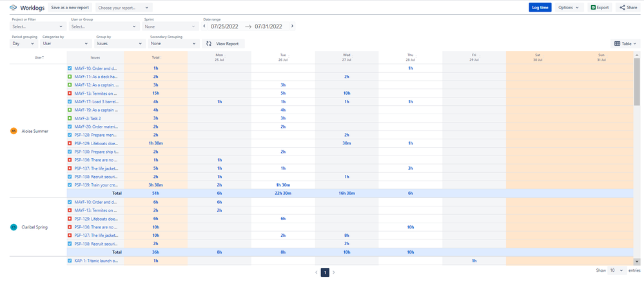Click the task icon beside PSP-130
This screenshot has width=644, height=282.
click(x=70, y=152)
